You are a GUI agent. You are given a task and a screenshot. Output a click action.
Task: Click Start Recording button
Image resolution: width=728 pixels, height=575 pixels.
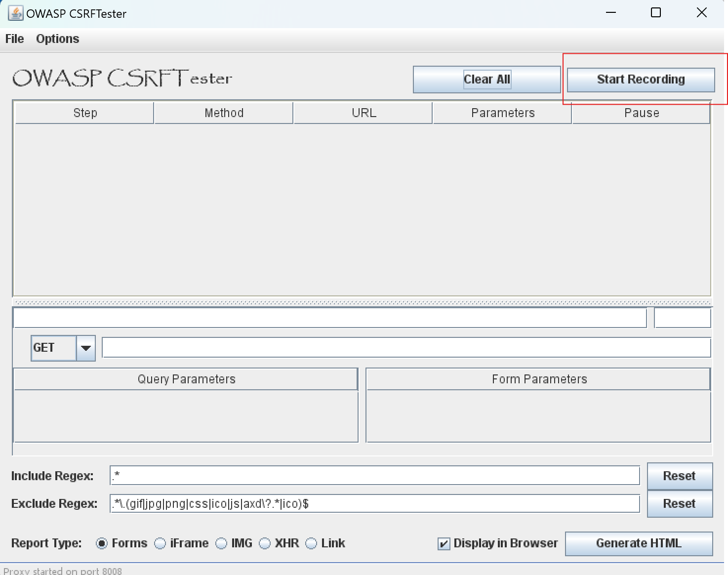641,80
